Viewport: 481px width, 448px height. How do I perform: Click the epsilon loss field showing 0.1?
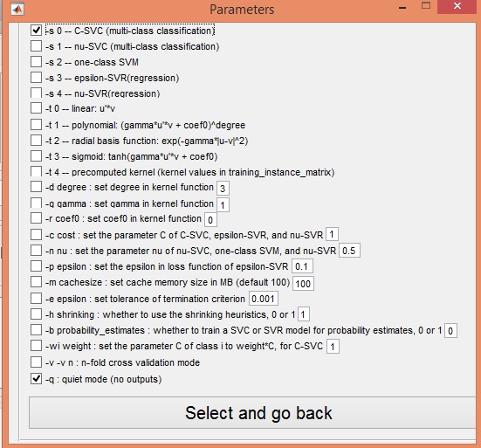302,266
